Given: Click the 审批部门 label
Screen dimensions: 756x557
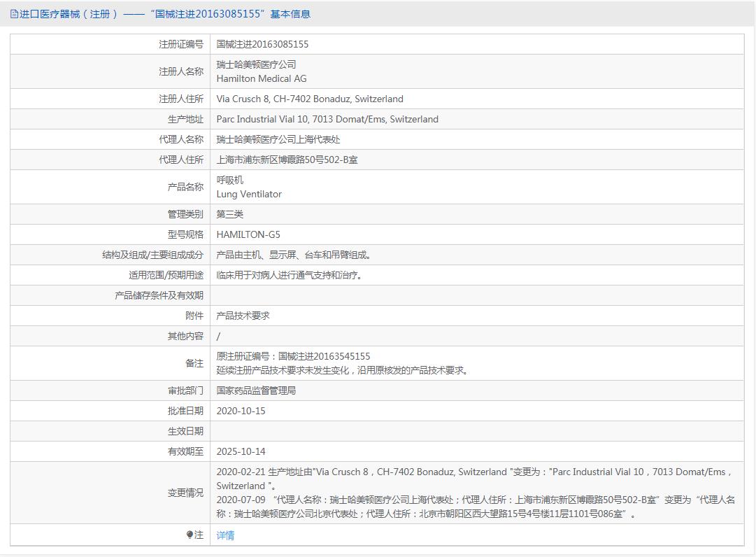Looking at the screenshot, I should pos(185,390).
